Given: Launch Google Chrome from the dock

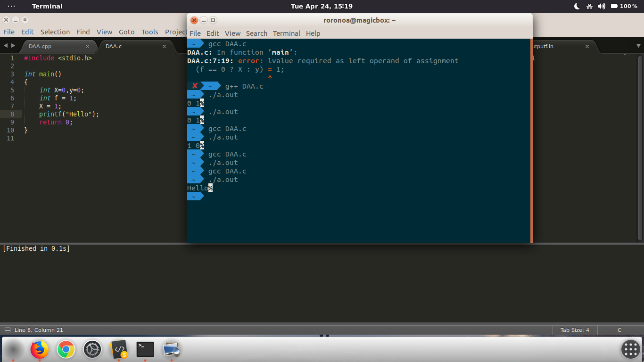Looking at the screenshot, I should pyautogui.click(x=66, y=349).
